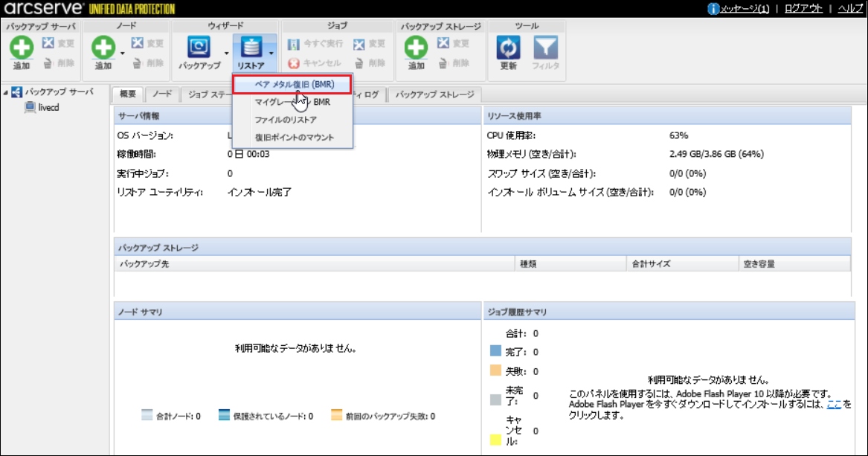Click the green Add icon under バックアップ サーバ

click(x=21, y=48)
